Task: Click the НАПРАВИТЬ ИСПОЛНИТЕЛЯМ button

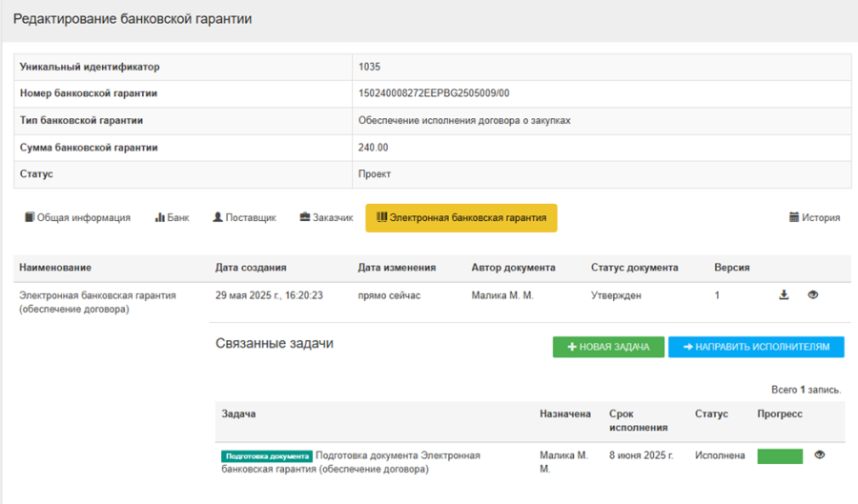Action: click(x=756, y=347)
